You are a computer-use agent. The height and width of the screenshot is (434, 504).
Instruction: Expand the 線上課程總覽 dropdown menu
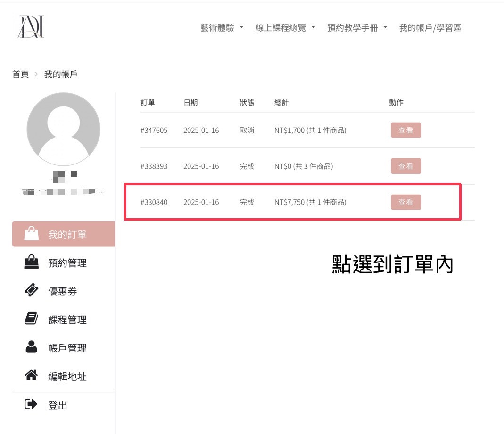click(x=285, y=28)
